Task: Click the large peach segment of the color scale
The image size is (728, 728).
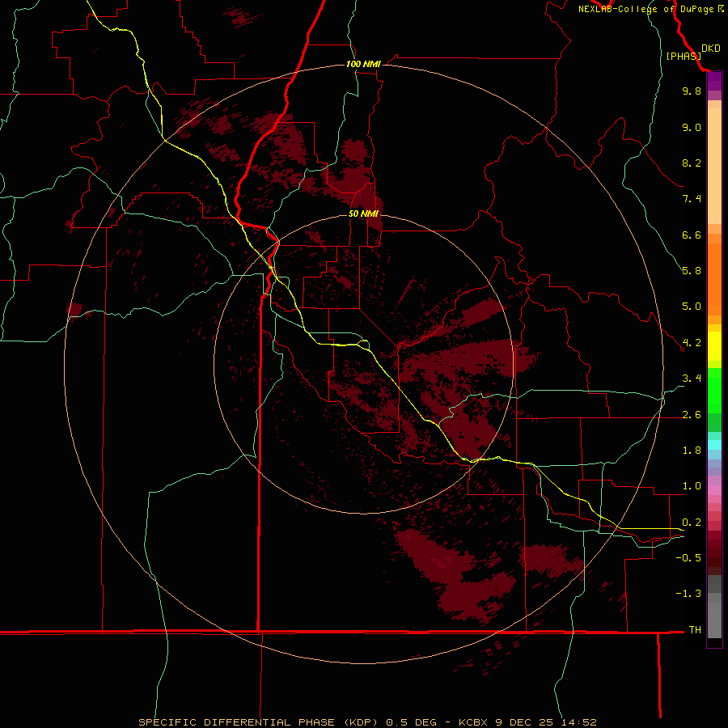Action: point(714,166)
